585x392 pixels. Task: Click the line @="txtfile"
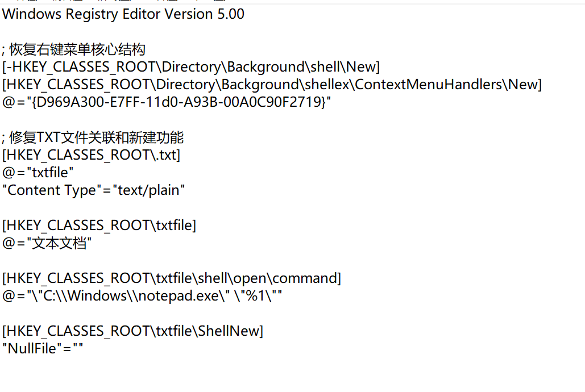click(x=38, y=173)
